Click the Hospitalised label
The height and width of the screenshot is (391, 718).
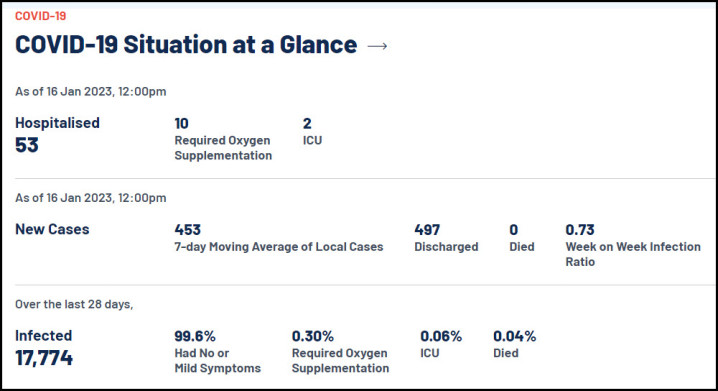click(57, 123)
